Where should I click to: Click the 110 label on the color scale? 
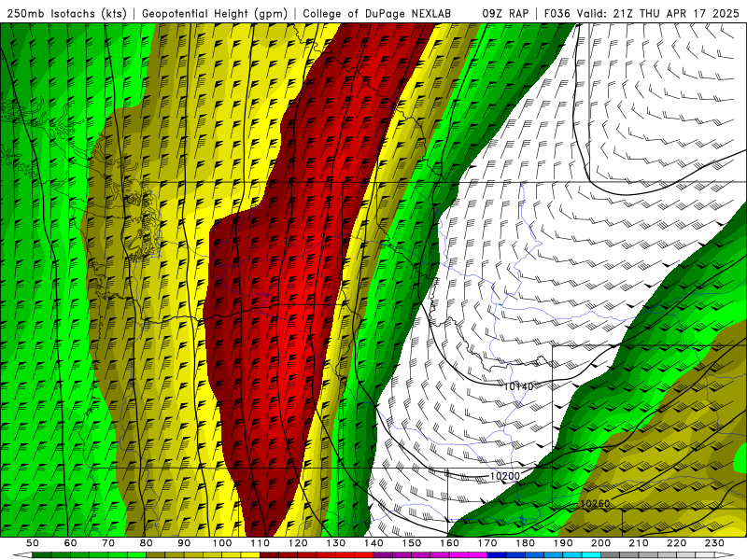coord(261,543)
